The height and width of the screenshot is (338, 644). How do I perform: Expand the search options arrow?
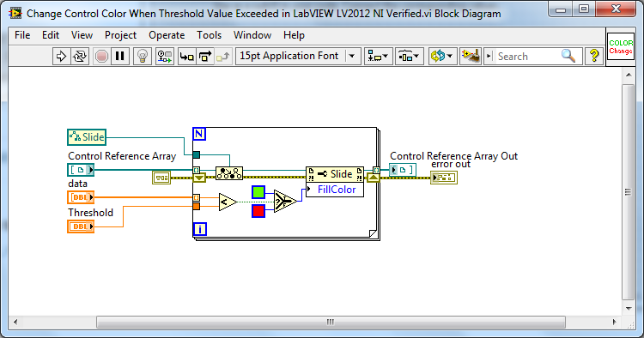[489, 57]
